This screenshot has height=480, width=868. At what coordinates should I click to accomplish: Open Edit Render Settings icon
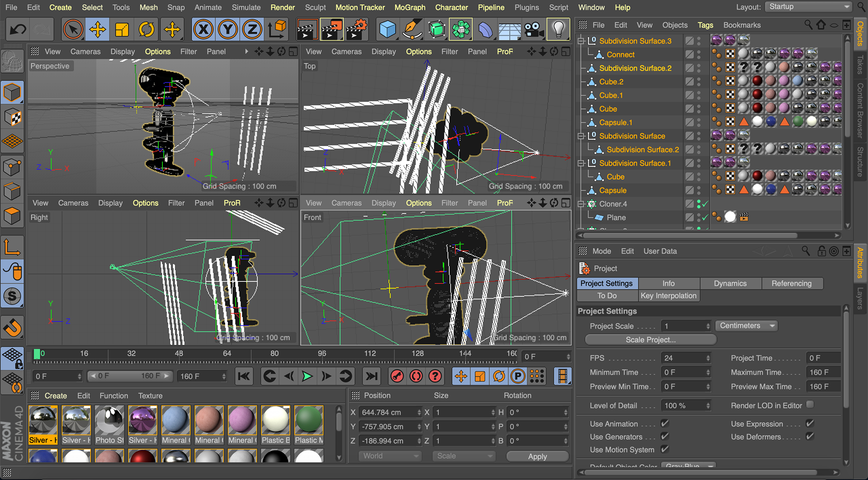coord(356,30)
